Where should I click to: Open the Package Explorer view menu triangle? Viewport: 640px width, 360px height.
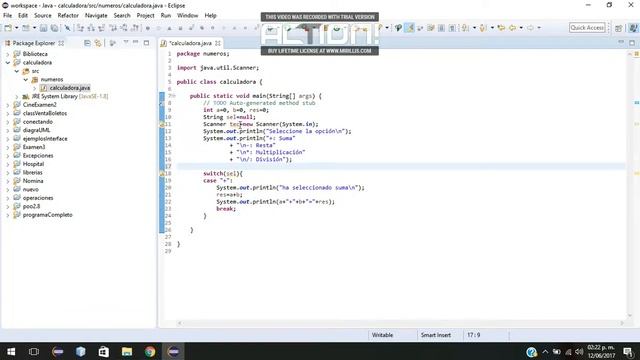[126, 42]
